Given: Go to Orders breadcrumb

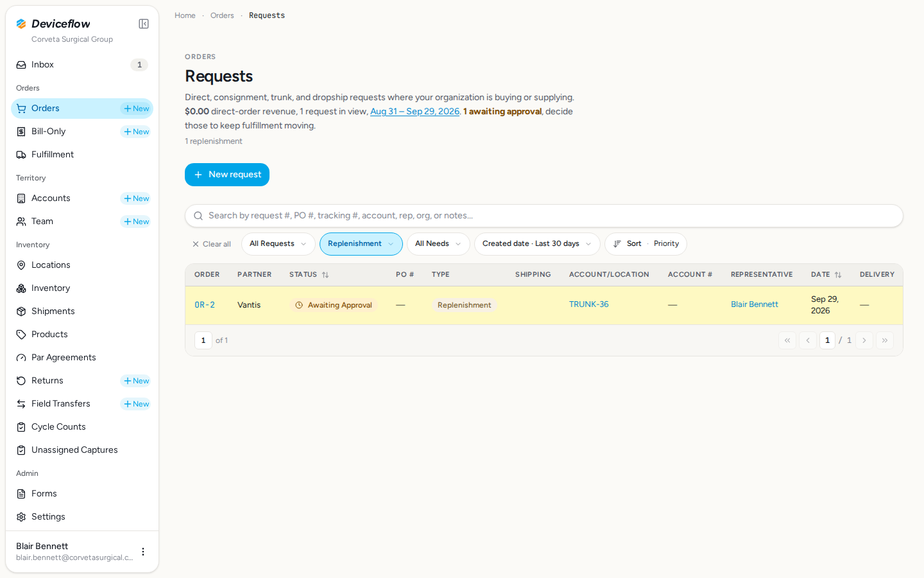Looking at the screenshot, I should (222, 15).
